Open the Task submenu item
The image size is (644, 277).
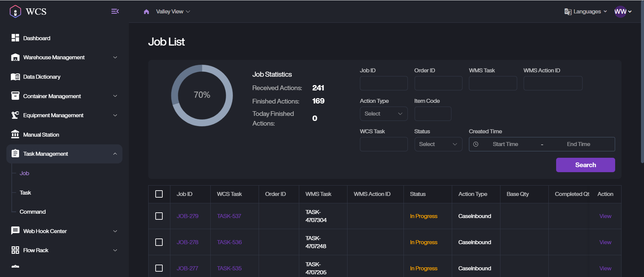tap(25, 193)
